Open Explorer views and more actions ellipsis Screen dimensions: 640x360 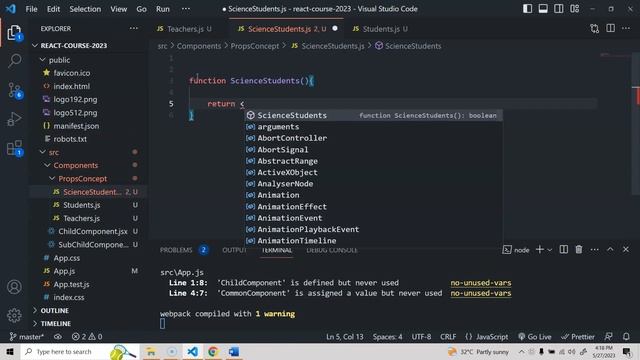133,28
